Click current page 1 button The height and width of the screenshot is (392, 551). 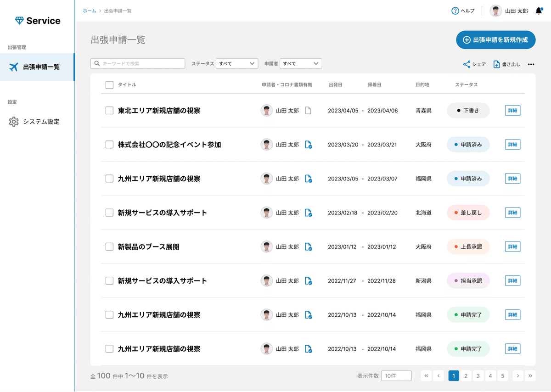click(453, 376)
